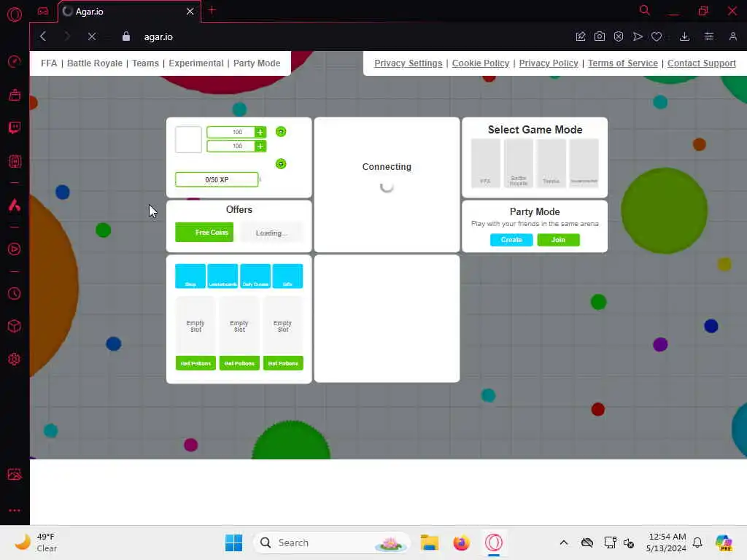This screenshot has height=560, width=747.
Task: Choose the Teams game mode card
Action: (551, 163)
